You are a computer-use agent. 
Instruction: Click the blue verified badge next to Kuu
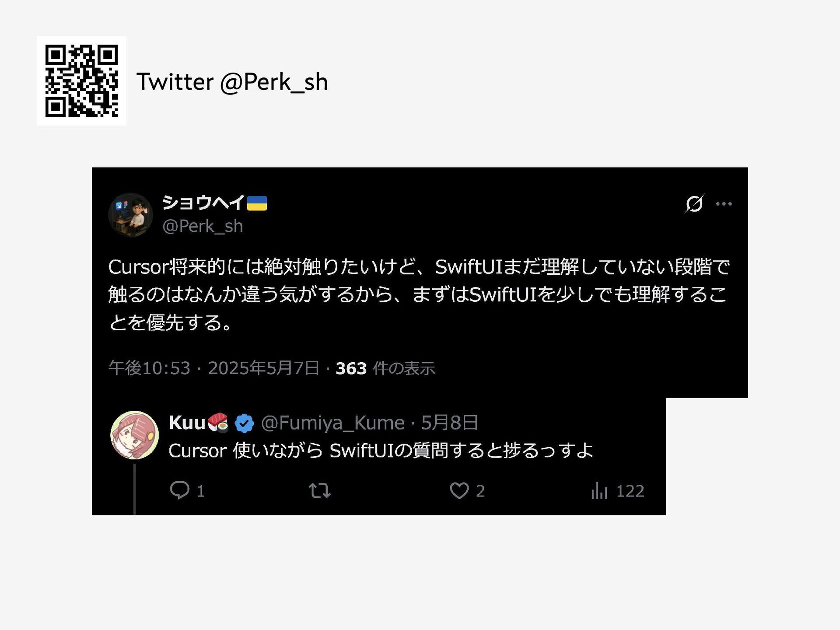pyautogui.click(x=244, y=423)
